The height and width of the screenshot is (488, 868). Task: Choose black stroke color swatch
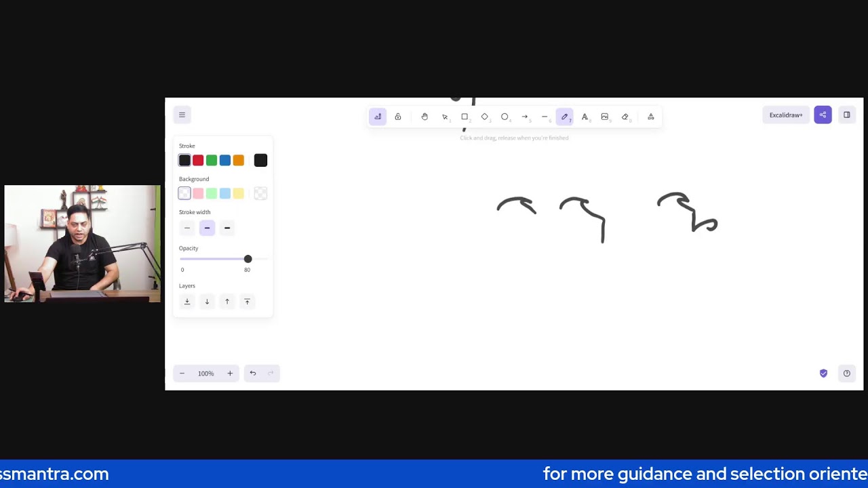[x=184, y=161]
